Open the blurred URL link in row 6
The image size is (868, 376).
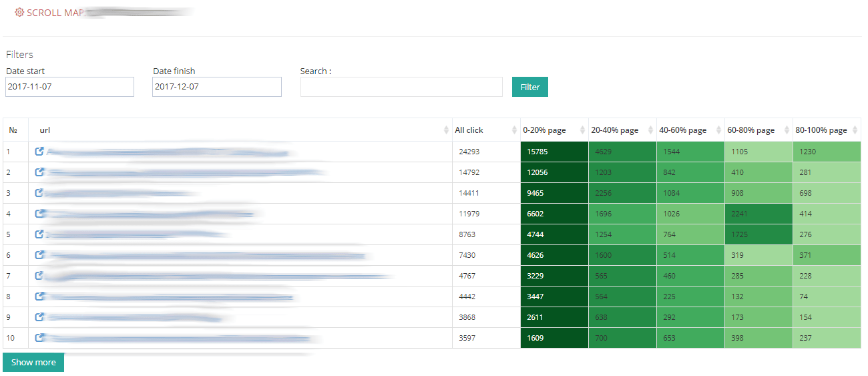[207, 255]
